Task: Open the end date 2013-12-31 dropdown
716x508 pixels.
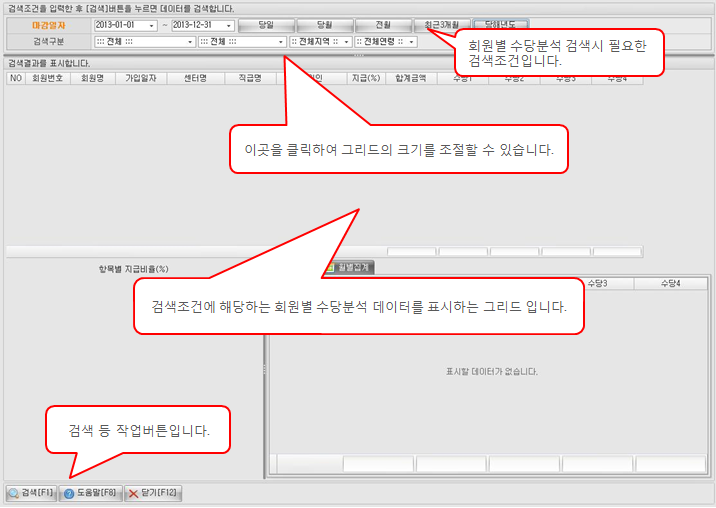Action: click(x=229, y=26)
